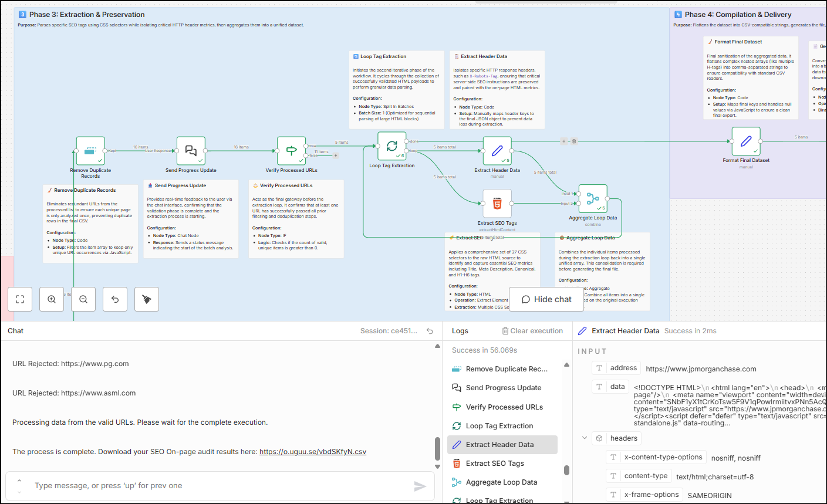
Task: Open the uguu.se CSV download link
Action: [313, 452]
